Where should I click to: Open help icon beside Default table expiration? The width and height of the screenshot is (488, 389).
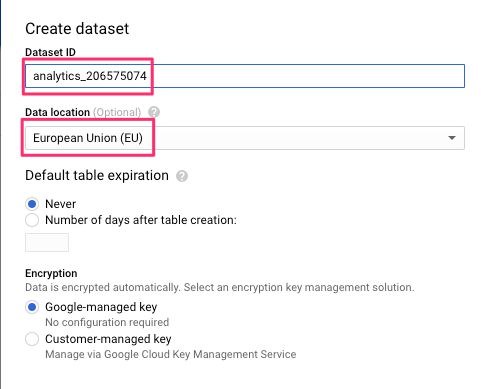[x=182, y=176]
